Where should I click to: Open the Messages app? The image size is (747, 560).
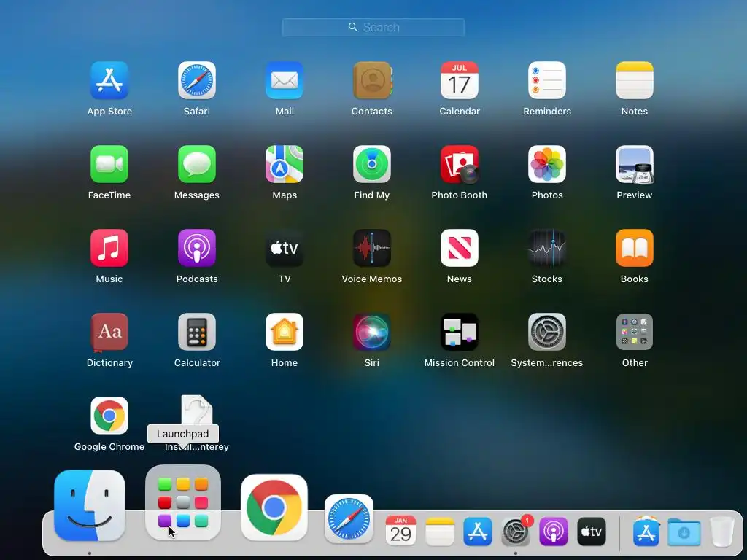point(197,164)
